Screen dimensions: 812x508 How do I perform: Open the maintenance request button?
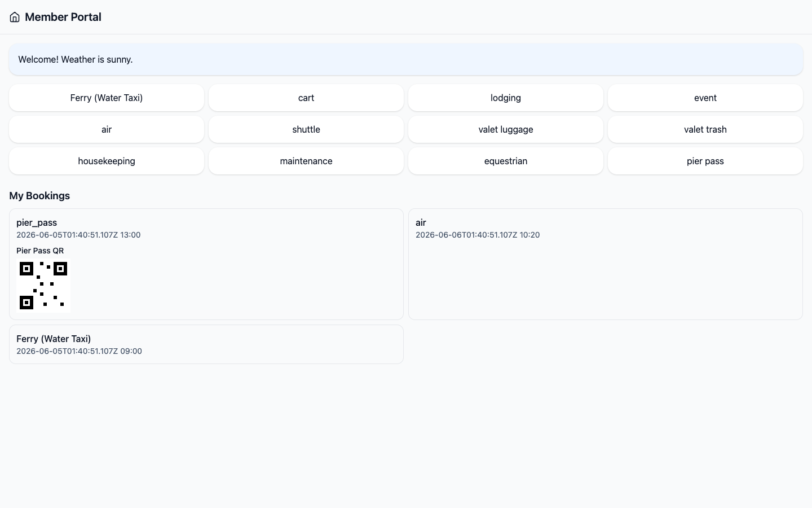pyautogui.click(x=306, y=161)
